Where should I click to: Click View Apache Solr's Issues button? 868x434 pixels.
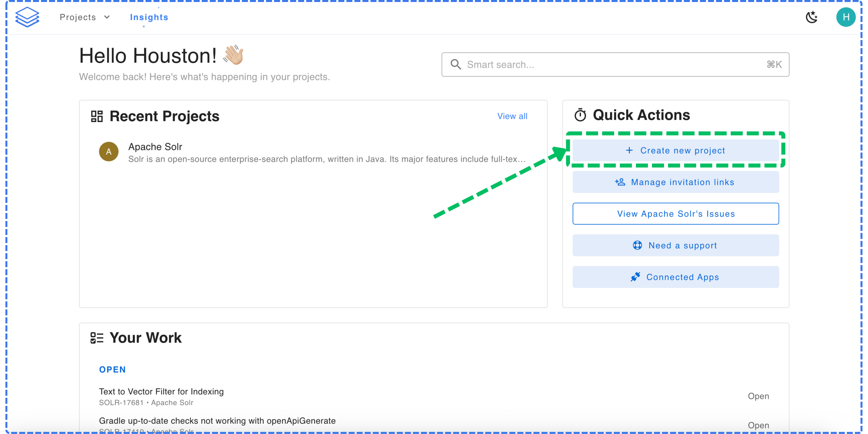(x=676, y=214)
